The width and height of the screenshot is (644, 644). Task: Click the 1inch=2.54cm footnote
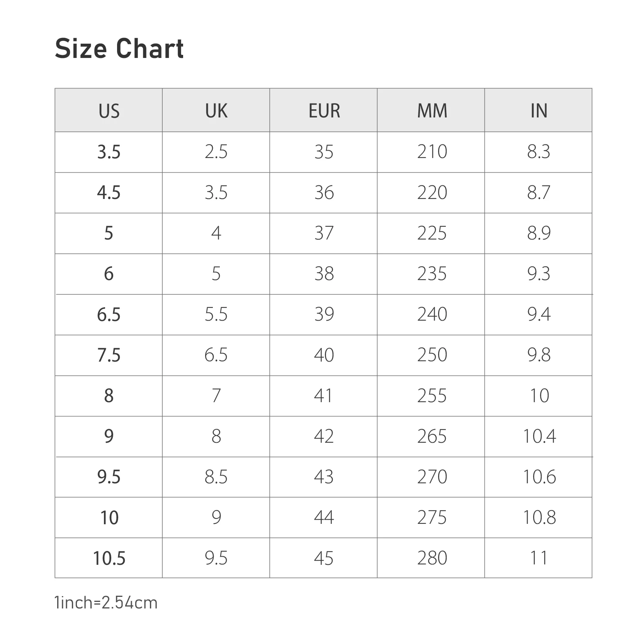106,603
